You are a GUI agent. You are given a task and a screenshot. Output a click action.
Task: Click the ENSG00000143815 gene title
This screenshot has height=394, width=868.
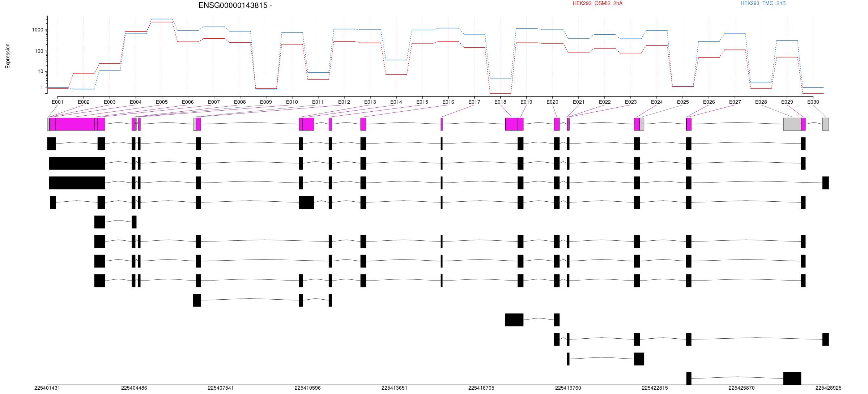[x=235, y=5]
